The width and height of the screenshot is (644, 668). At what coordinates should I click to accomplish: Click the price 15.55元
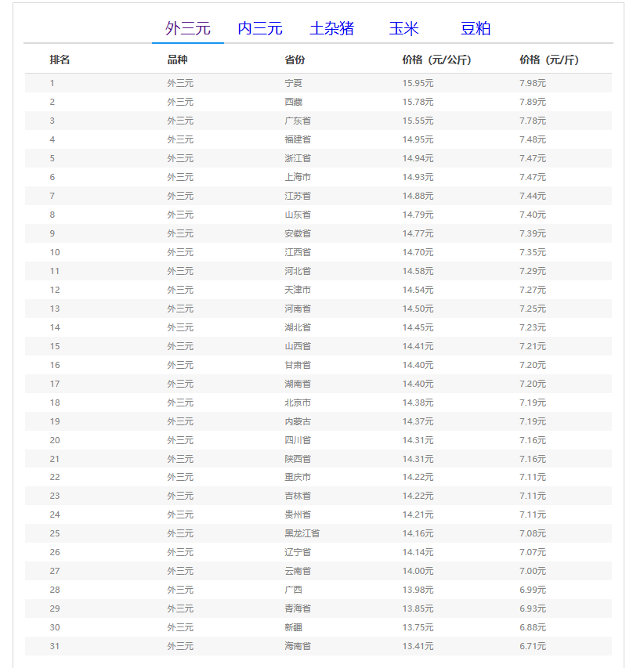tap(418, 121)
